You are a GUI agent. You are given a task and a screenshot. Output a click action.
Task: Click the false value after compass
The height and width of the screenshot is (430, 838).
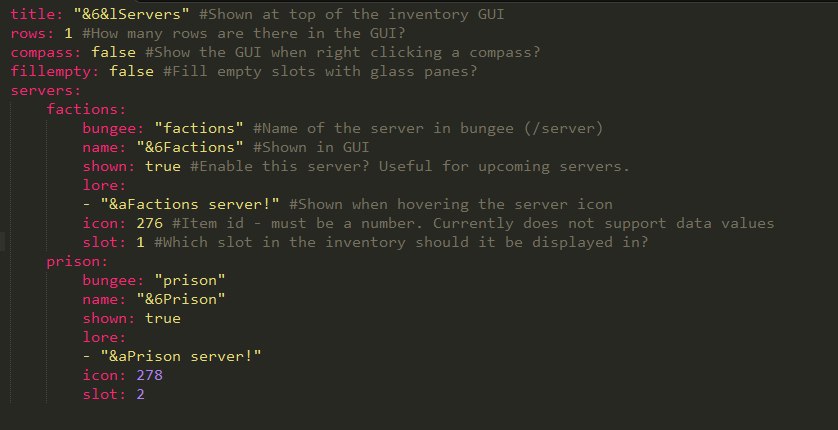113,52
